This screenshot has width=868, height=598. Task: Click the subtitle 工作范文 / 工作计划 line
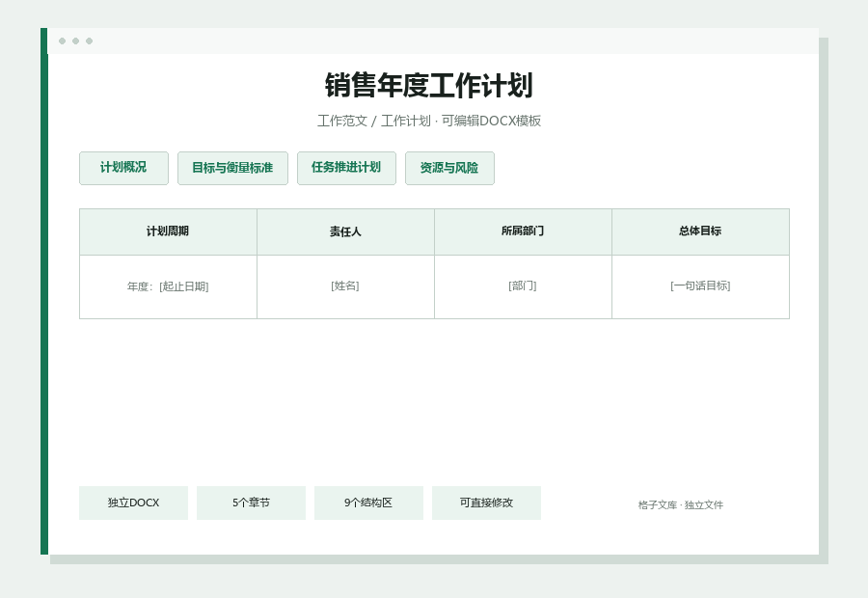tap(429, 121)
